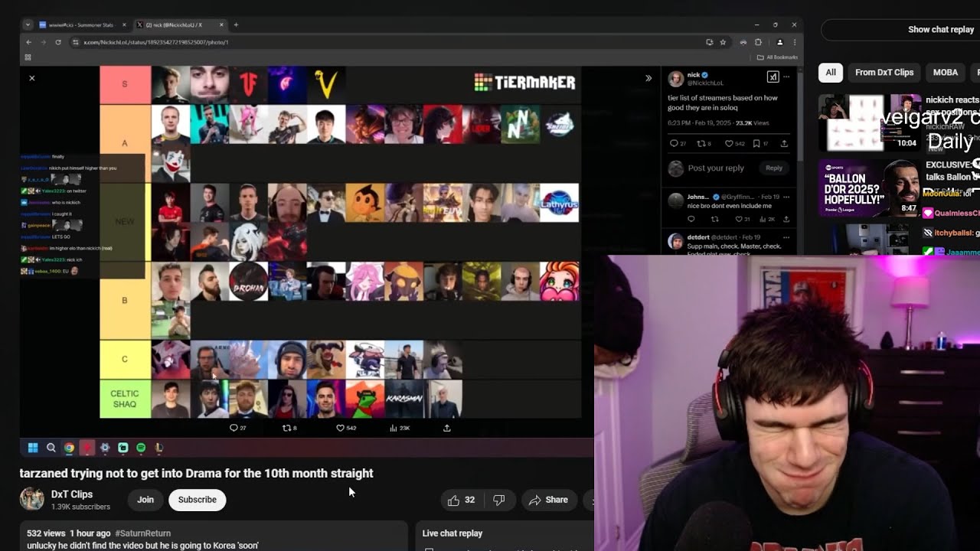Image resolution: width=980 pixels, height=551 pixels.
Task: Switch to the Summoner Stats tab
Action: click(x=83, y=24)
